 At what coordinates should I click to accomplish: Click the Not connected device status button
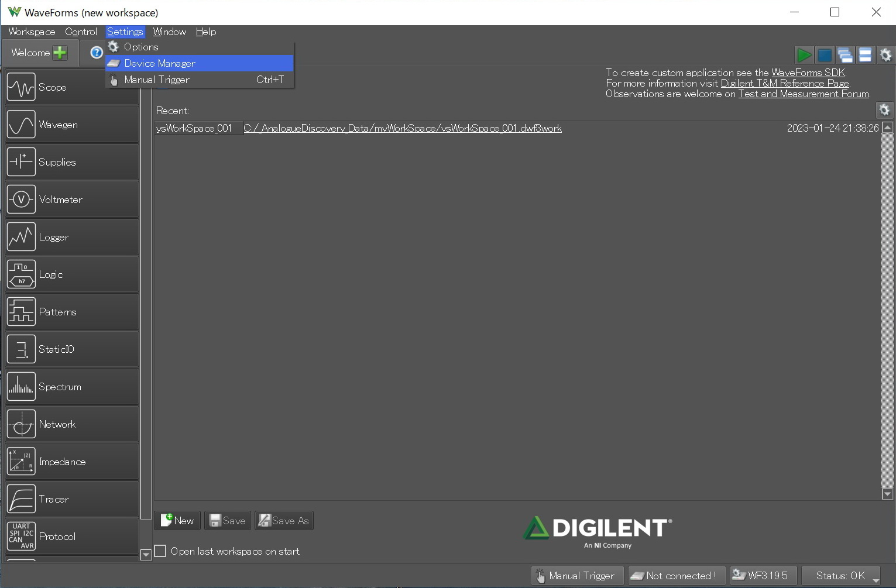pos(676,576)
